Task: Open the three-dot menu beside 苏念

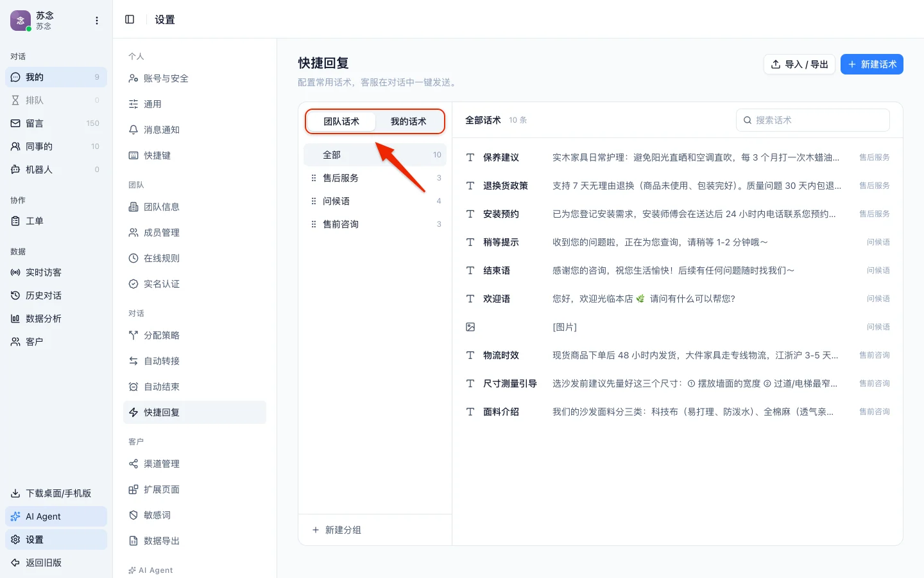Action: (x=97, y=21)
